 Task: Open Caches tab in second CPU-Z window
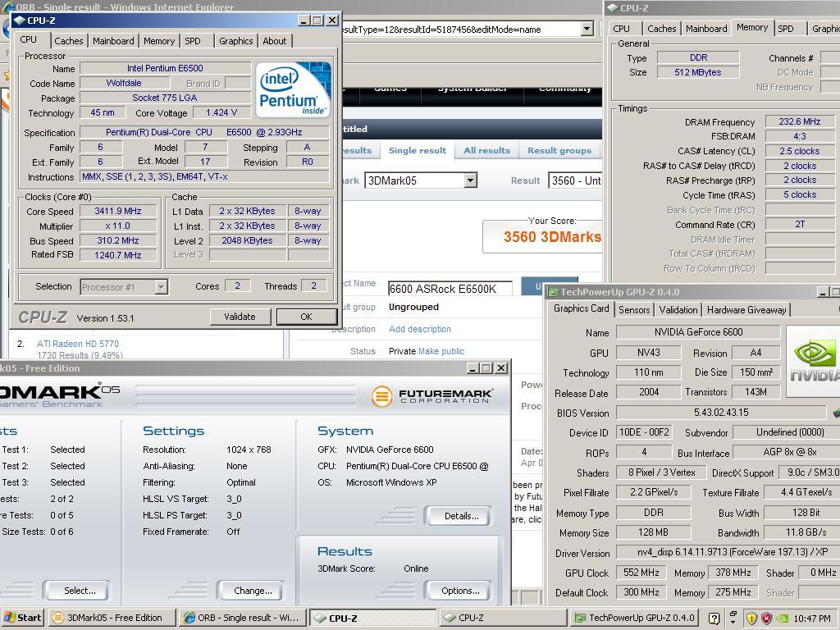(x=662, y=29)
